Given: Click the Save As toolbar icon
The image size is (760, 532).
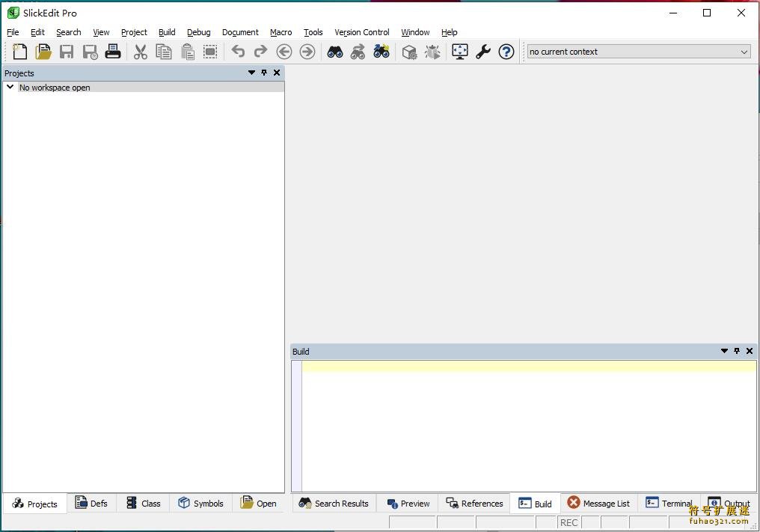Looking at the screenshot, I should pyautogui.click(x=91, y=52).
